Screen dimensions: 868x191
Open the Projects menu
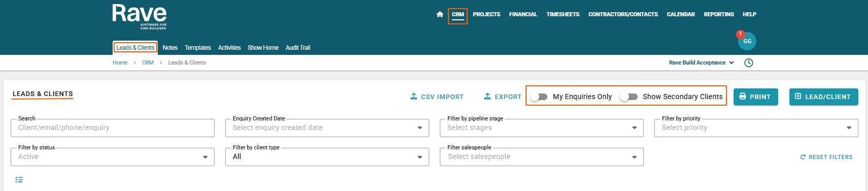point(487,14)
